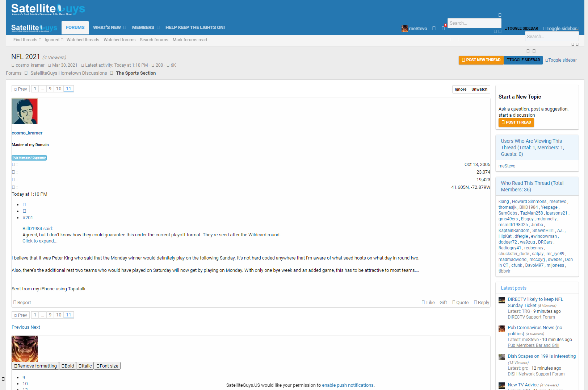Expand the ellipsis in bottom pagination

[x=42, y=315]
